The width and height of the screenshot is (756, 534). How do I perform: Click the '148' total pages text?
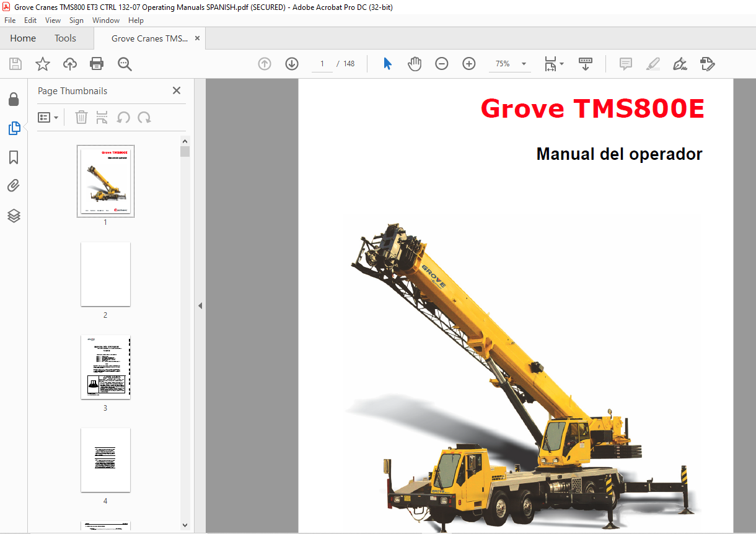click(349, 64)
